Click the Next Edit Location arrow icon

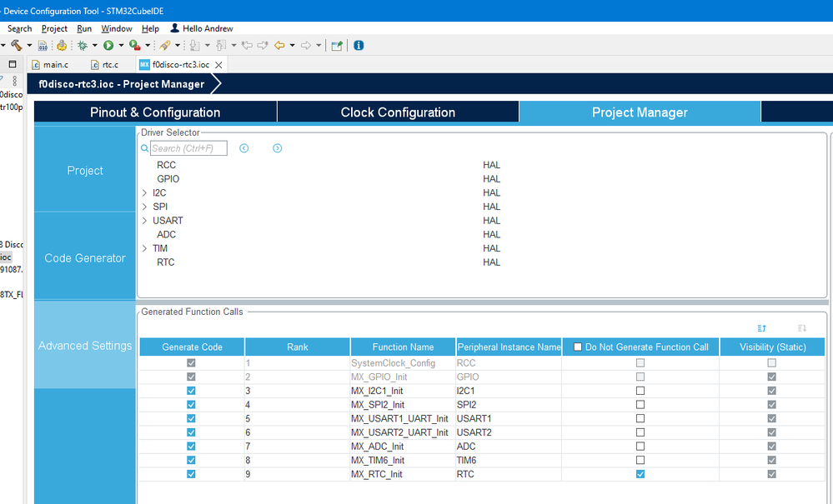(x=263, y=46)
